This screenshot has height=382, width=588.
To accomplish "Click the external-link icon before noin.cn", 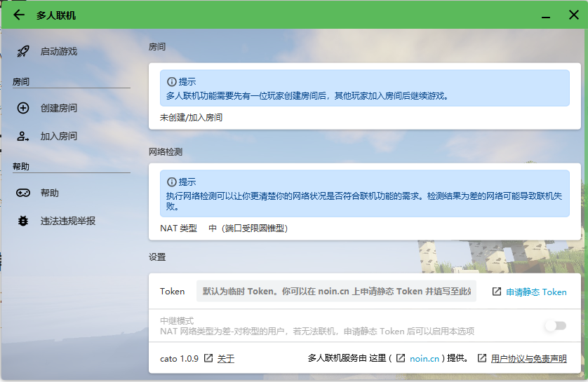I will [x=401, y=358].
